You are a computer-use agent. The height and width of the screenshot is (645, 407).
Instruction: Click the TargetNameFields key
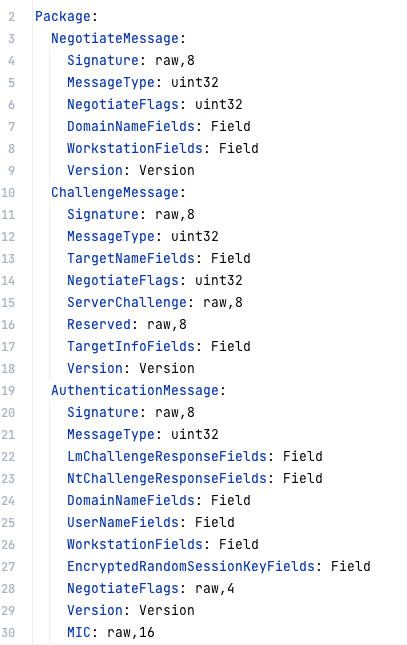tap(131, 258)
